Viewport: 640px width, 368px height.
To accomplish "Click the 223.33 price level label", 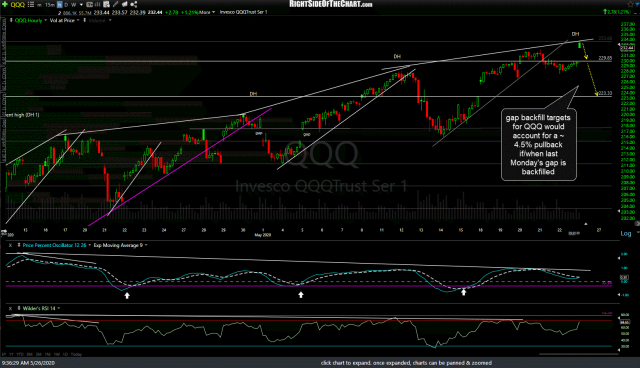I will (x=605, y=93).
